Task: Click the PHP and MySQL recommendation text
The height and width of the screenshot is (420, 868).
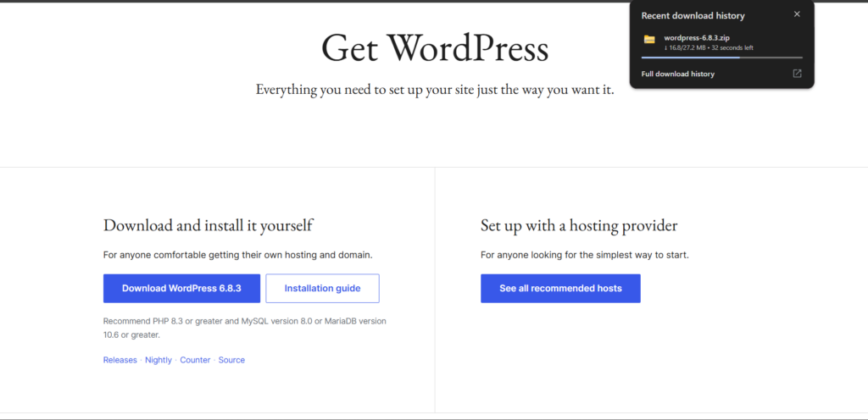Action: point(244,328)
